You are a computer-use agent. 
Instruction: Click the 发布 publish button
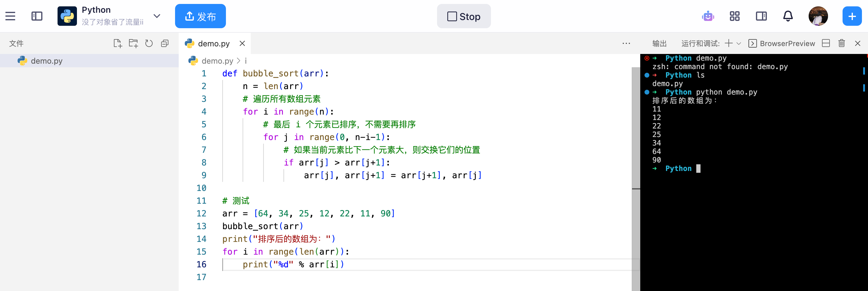[200, 16]
